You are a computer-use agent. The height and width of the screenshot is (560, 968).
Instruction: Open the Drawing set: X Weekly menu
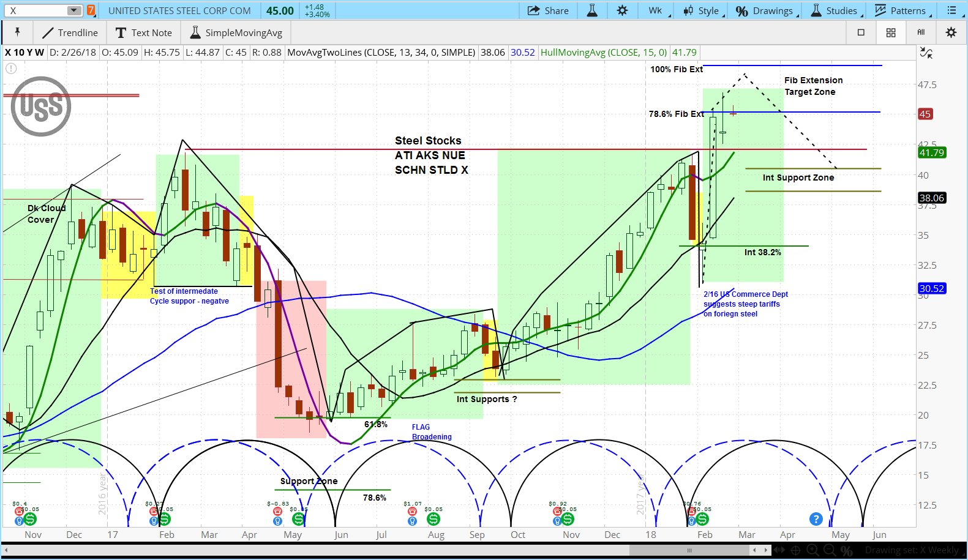[915, 550]
